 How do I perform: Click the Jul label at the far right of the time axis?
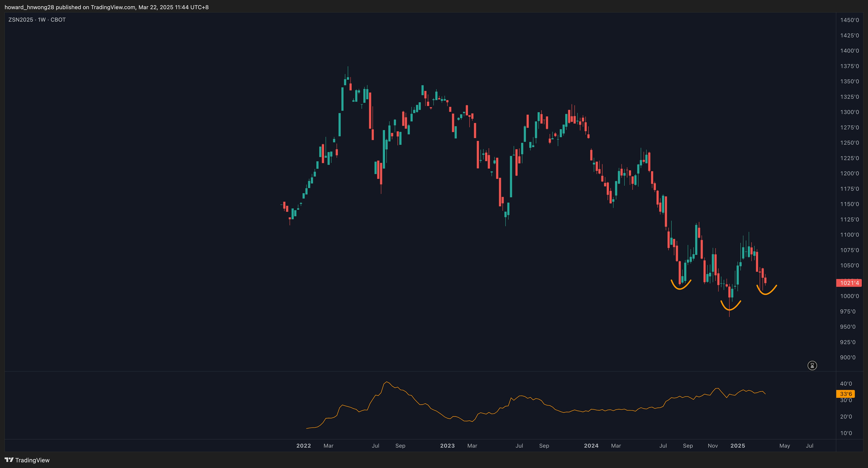click(809, 445)
